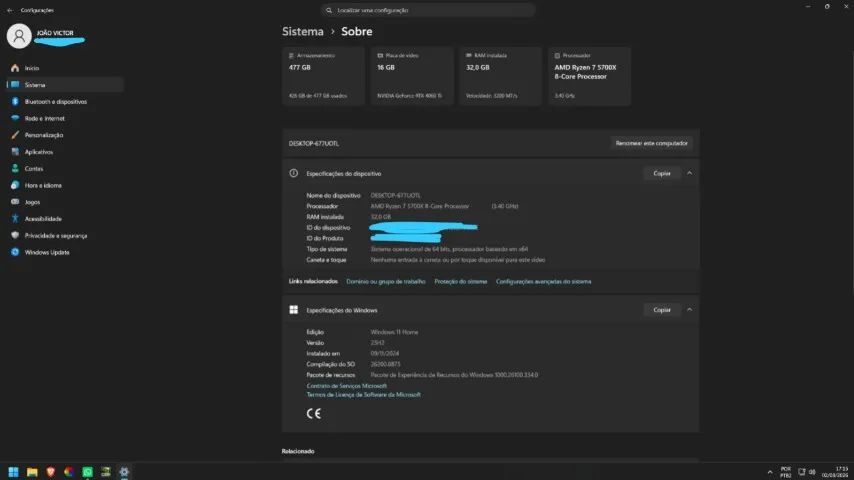The image size is (854, 480).
Task: Open Aplicativos via its sidebar icon
Action: [15, 151]
